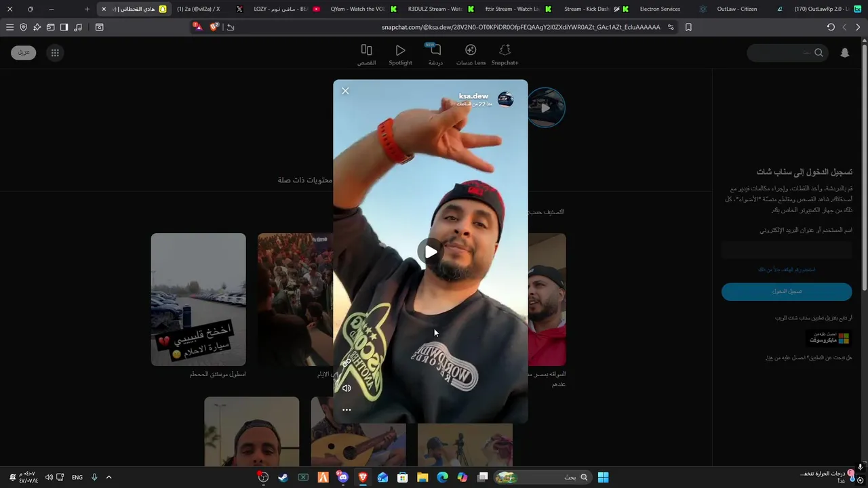Open Brave VPN shield icon in toolbar
The height and width of the screenshot is (488, 868).
pyautogui.click(x=23, y=27)
